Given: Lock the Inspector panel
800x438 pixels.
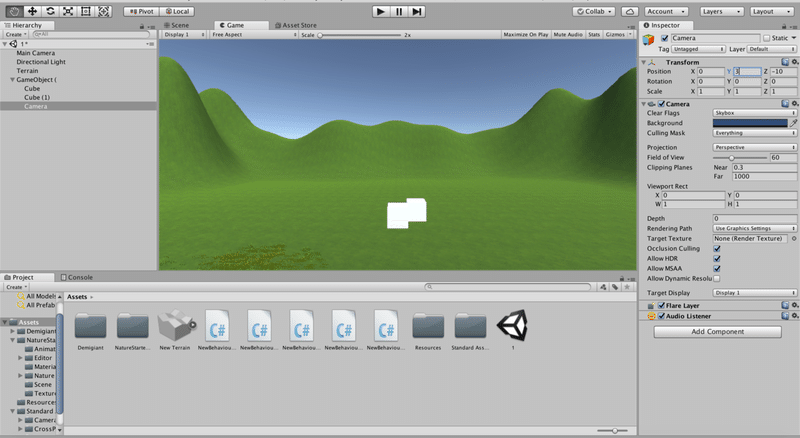Looking at the screenshot, I should 784,26.
